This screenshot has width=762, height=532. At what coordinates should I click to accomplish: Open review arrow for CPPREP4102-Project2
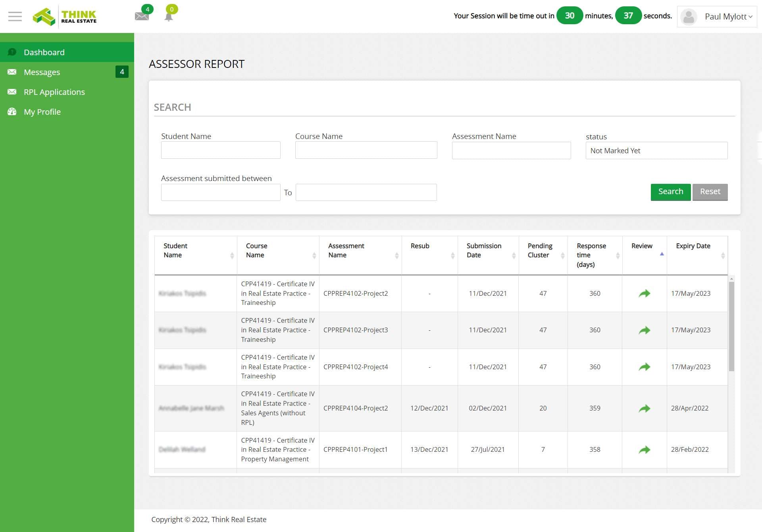pyautogui.click(x=645, y=293)
